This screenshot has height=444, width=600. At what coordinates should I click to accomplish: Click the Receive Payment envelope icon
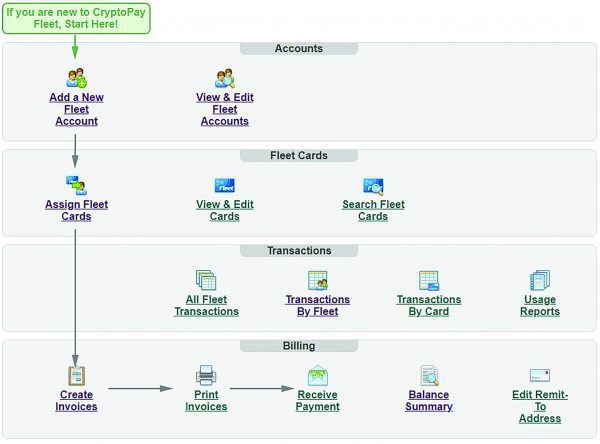(318, 375)
